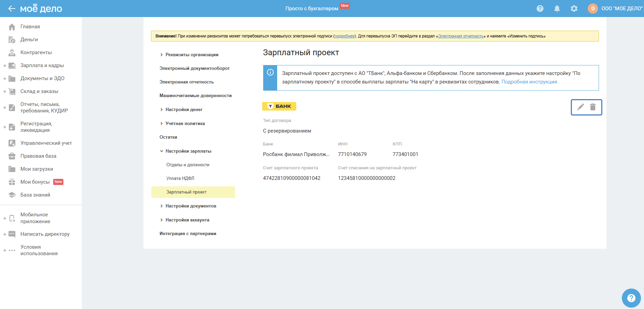The height and width of the screenshot is (309, 644).
Task: Click contract type С резервированием
Action: point(287,131)
